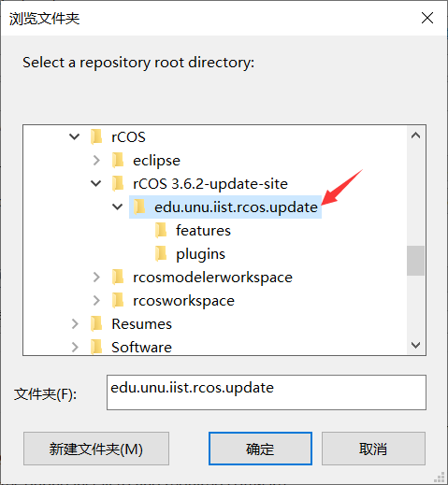The image size is (448, 485).
Task: Click the Software folder icon
Action: [96, 347]
